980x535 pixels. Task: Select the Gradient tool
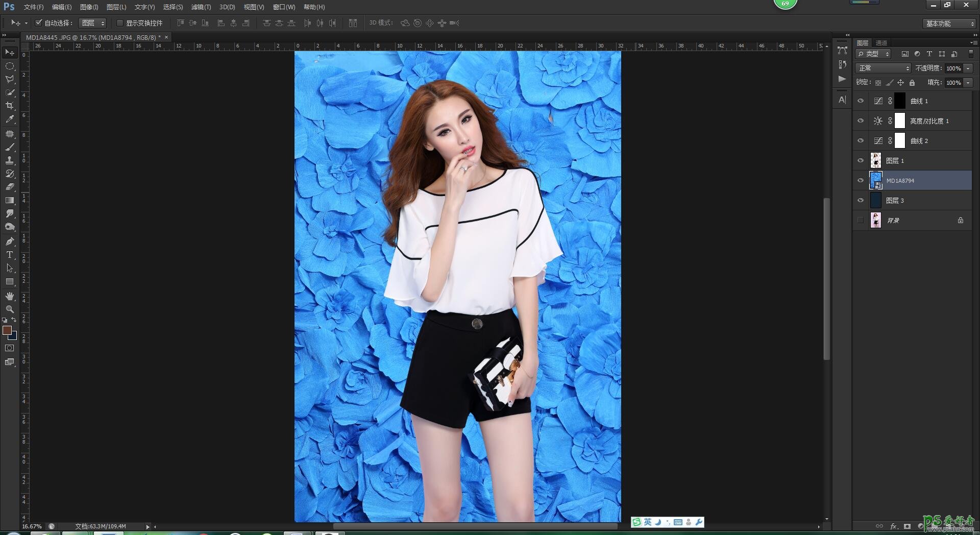(10, 200)
